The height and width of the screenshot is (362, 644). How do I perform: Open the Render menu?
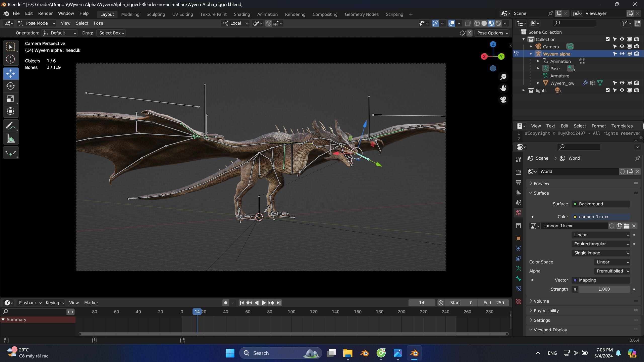click(45, 13)
